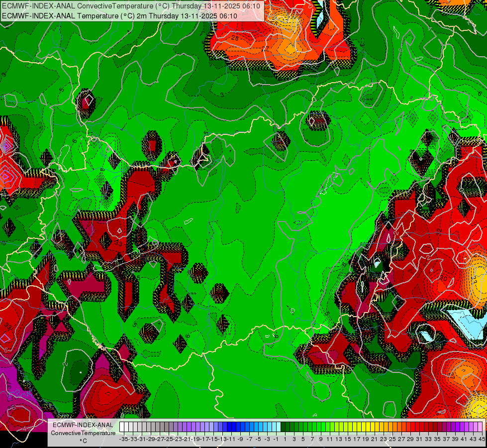Click the legend scale value 45
Viewport: 487px width, 448px height.
coord(482,439)
